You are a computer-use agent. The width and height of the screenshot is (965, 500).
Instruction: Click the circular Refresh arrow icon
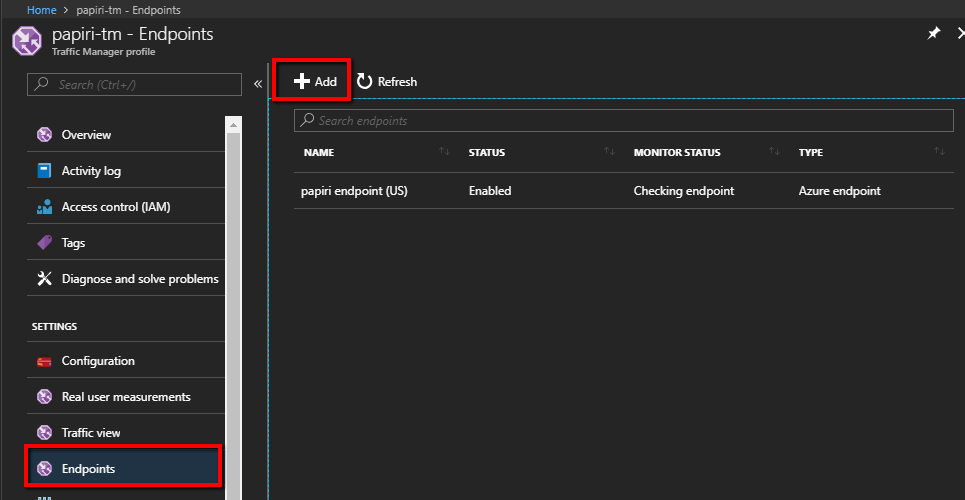click(364, 81)
